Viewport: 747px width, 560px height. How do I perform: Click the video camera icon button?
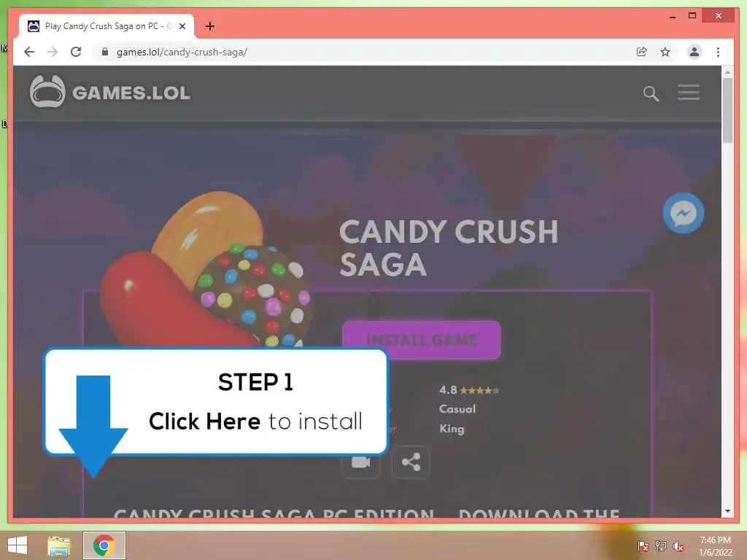pyautogui.click(x=361, y=462)
